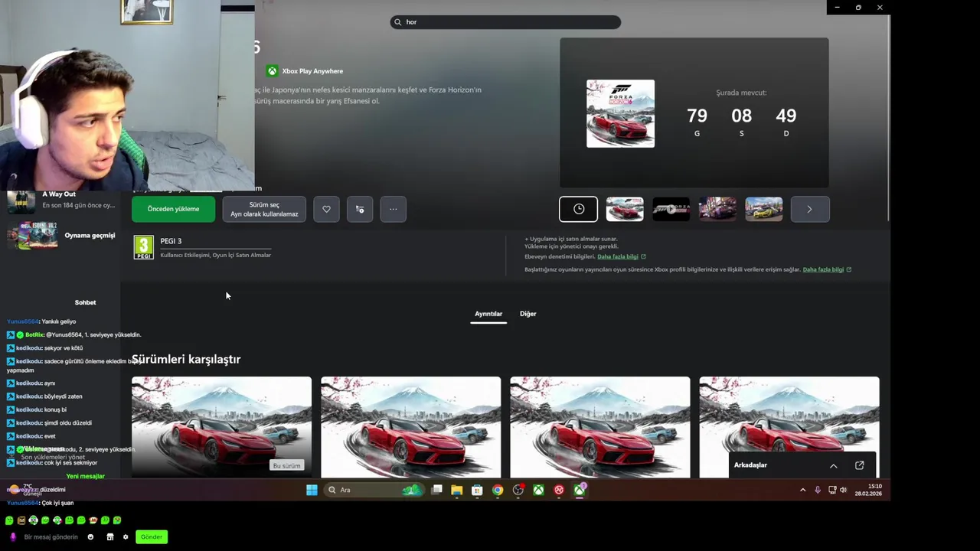Viewport: 980px width, 551px height.
Task: Click the 'Sürümleri karşılaştır' heading
Action: coord(186,359)
